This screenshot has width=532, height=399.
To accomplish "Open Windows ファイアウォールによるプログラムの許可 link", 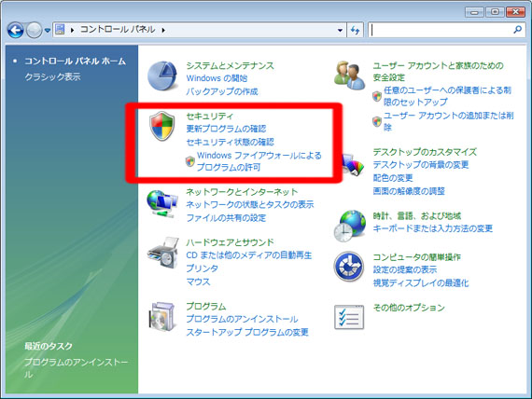I will tap(259, 161).
